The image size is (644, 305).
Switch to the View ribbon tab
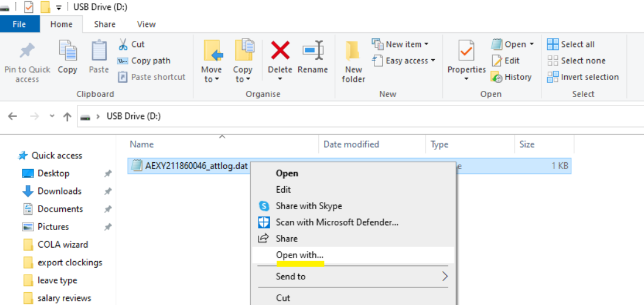coord(146,24)
